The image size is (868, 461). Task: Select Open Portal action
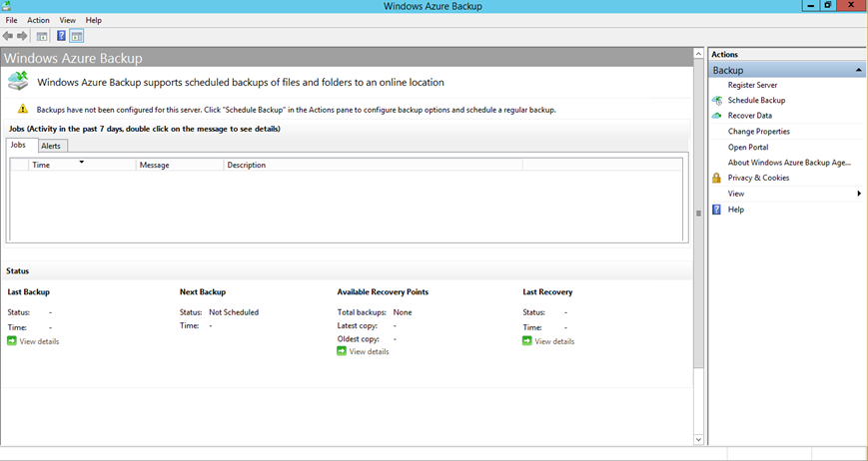coord(748,147)
